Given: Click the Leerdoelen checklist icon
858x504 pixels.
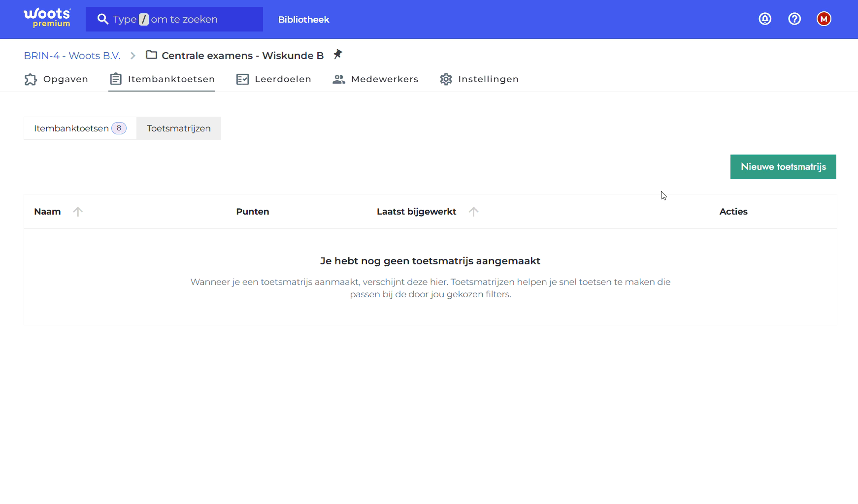Looking at the screenshot, I should tap(242, 79).
